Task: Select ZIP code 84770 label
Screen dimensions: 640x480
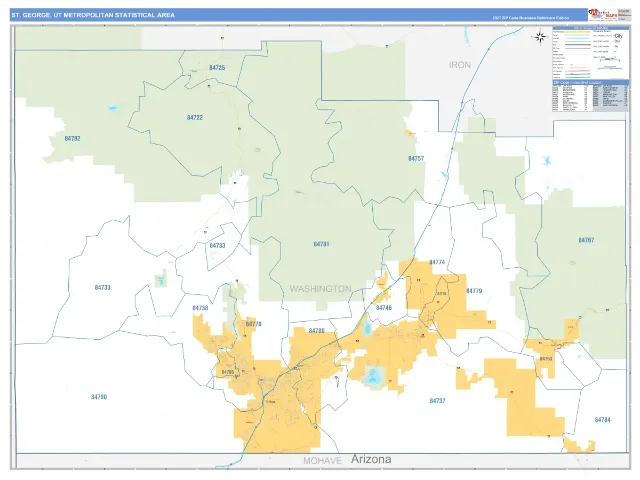Action: [253, 324]
